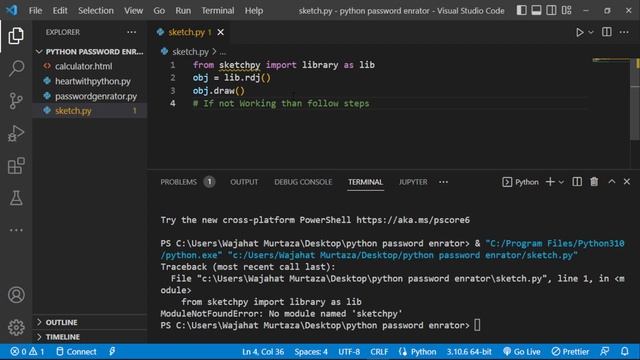
Task: Open the Manage gear icon
Action: click(x=16, y=327)
